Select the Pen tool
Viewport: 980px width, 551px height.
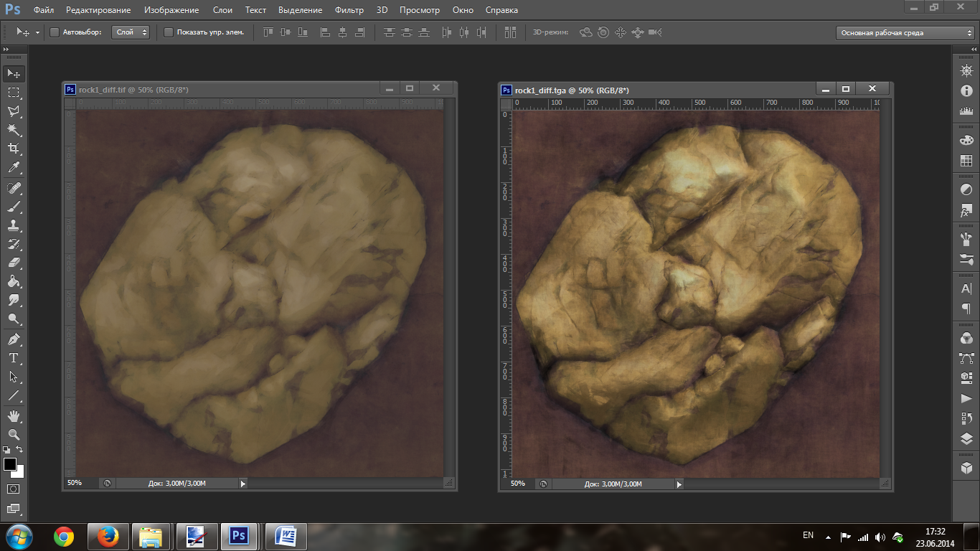tap(14, 339)
